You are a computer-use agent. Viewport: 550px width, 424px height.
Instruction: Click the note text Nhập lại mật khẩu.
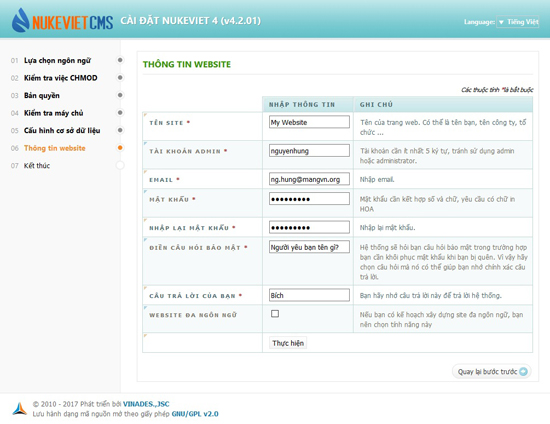387,228
